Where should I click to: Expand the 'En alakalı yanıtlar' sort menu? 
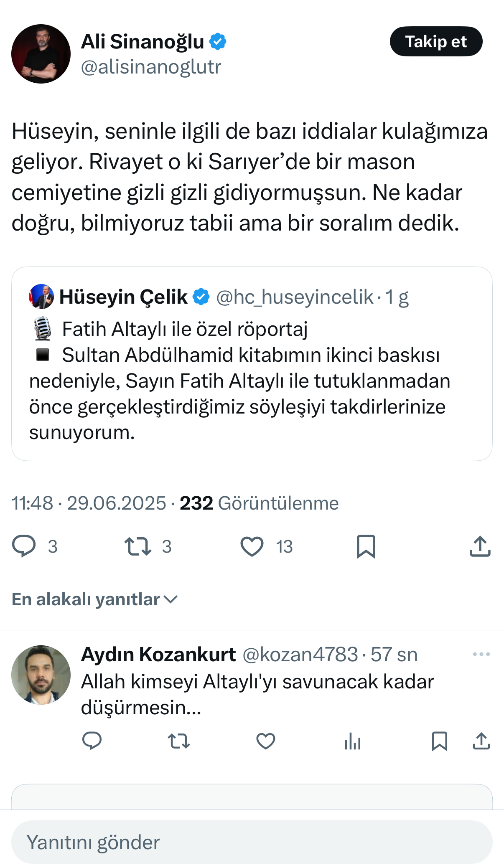point(95,599)
